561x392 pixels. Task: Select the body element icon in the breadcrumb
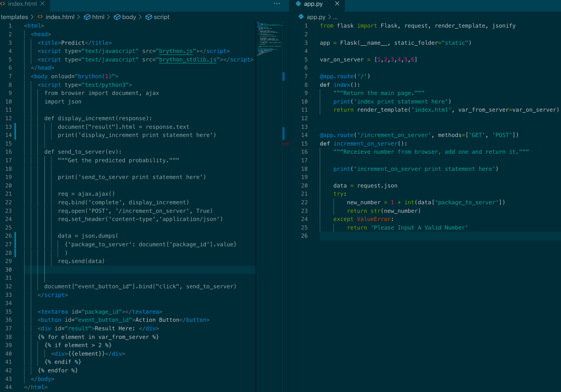[117, 17]
